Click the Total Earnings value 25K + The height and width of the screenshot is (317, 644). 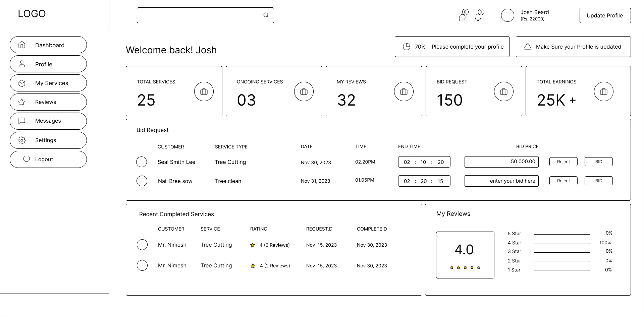(x=556, y=100)
